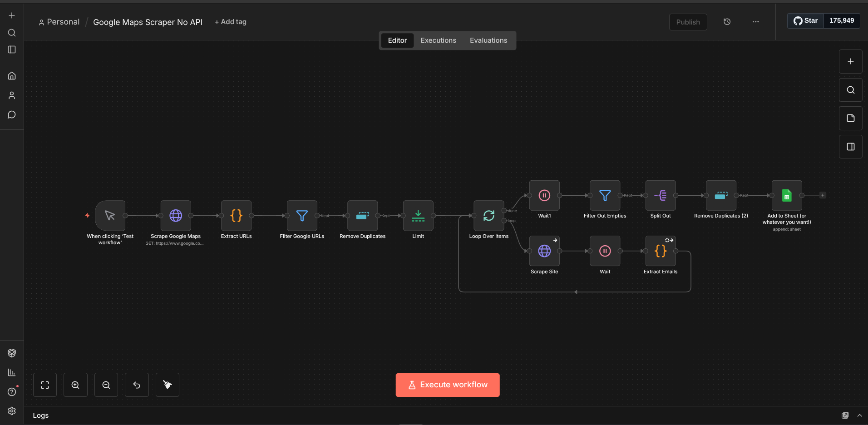
Task: Add a new node via the plus icon
Action: tap(850, 61)
